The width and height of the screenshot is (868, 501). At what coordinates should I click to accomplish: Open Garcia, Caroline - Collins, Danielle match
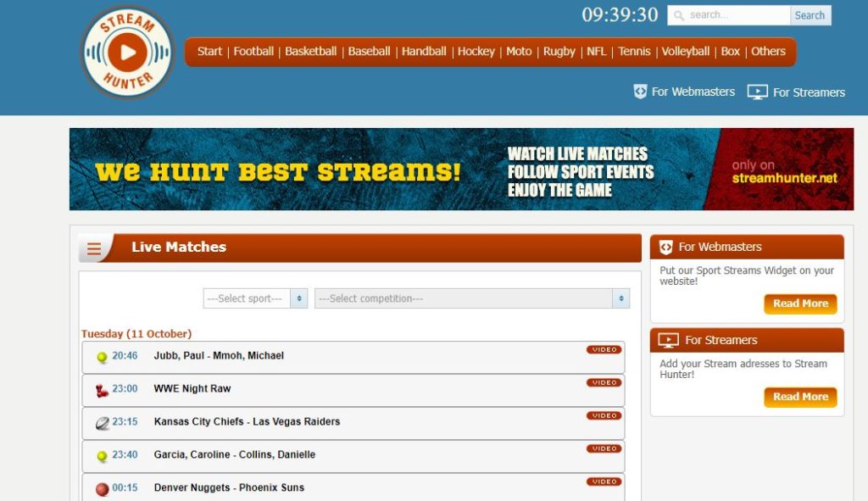tap(235, 454)
